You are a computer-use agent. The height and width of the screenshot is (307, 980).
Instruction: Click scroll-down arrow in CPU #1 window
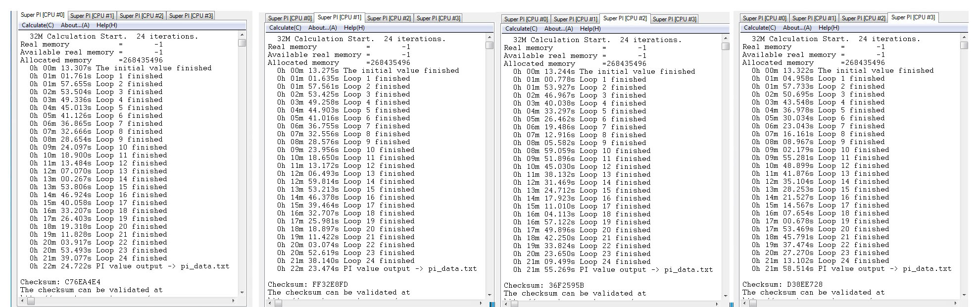pyautogui.click(x=490, y=295)
